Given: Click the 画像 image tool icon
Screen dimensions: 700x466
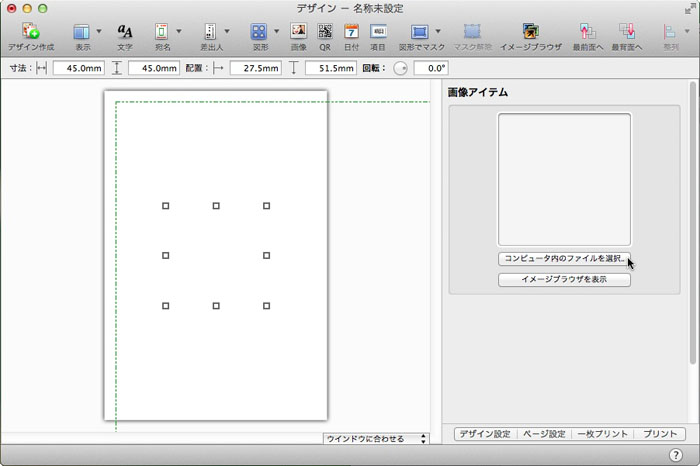Looking at the screenshot, I should point(298,32).
